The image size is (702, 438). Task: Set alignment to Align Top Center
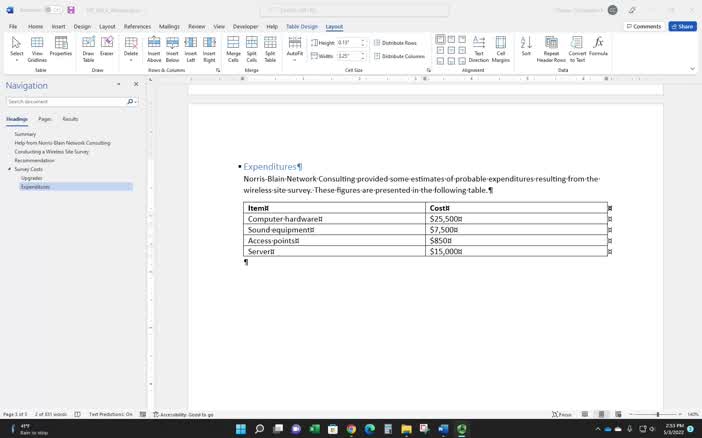(451, 39)
